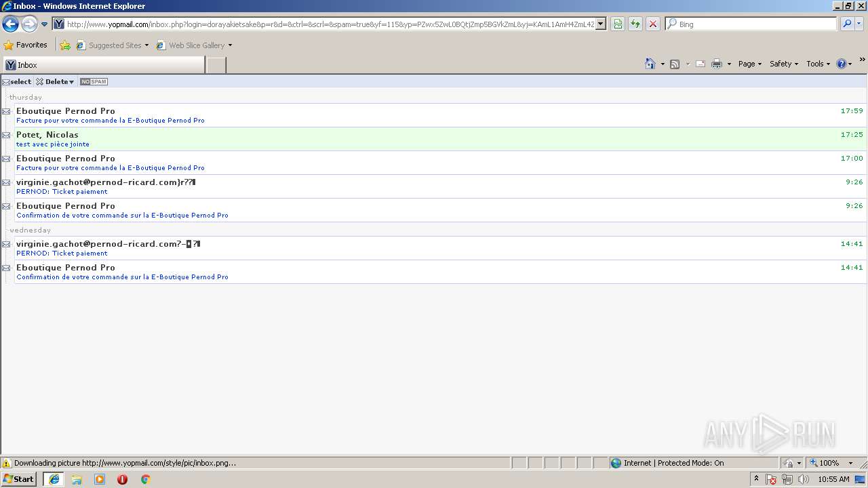Open Google Chrome taskbar icon
Viewport: 868px width, 488px height.
coord(145,479)
